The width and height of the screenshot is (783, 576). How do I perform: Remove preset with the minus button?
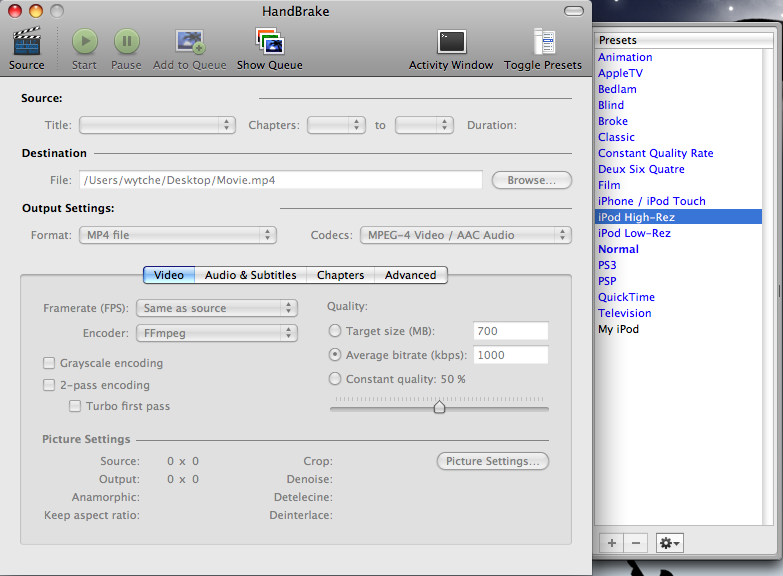coord(636,543)
